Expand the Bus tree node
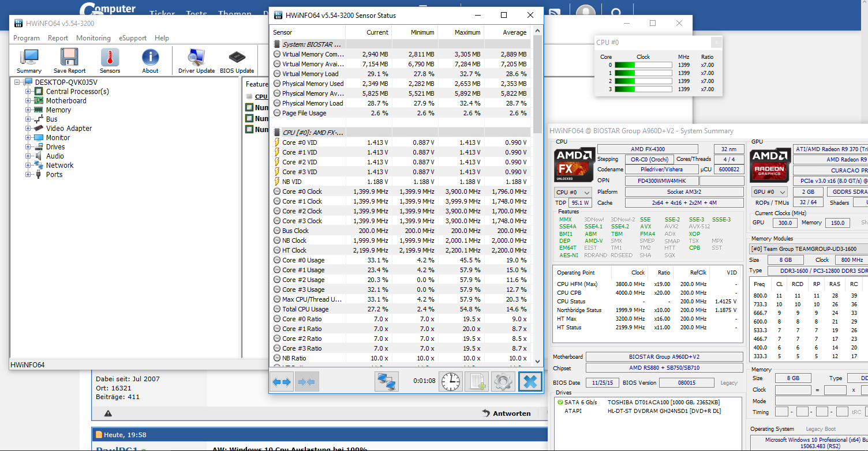 tap(28, 119)
